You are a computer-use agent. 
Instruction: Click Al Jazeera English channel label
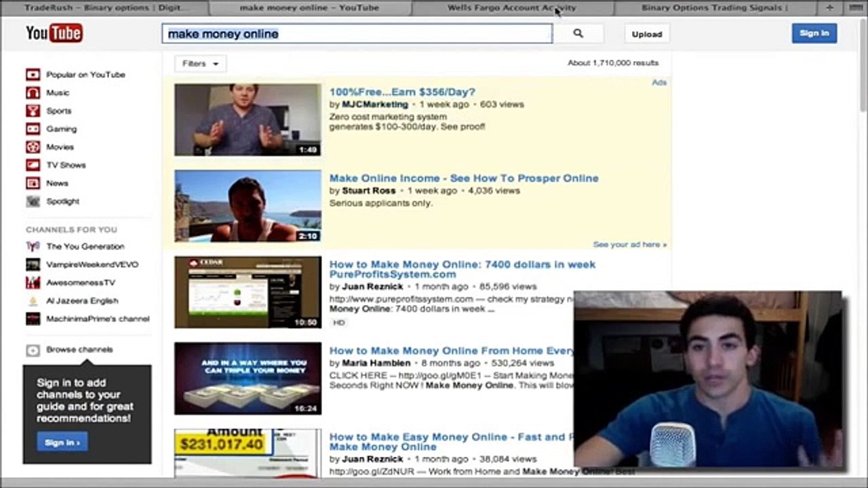pos(82,301)
